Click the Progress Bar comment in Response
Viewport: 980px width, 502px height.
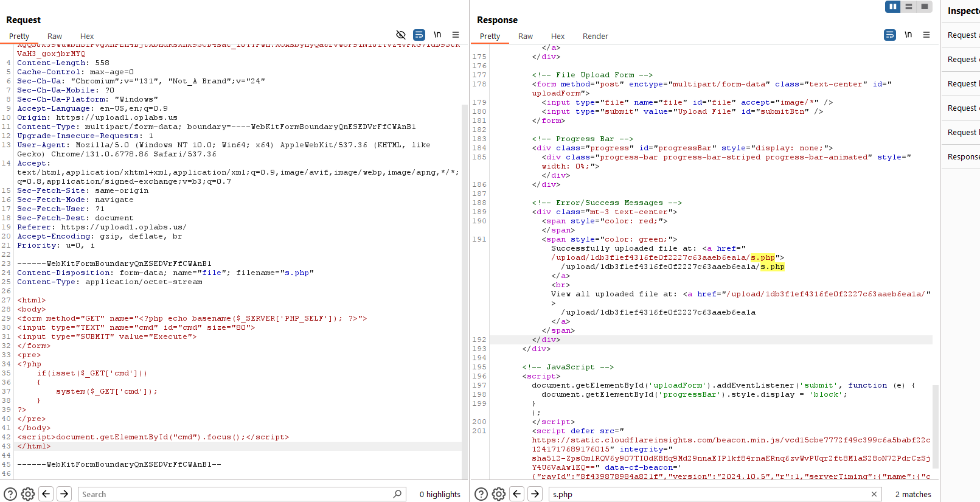pyautogui.click(x=582, y=139)
